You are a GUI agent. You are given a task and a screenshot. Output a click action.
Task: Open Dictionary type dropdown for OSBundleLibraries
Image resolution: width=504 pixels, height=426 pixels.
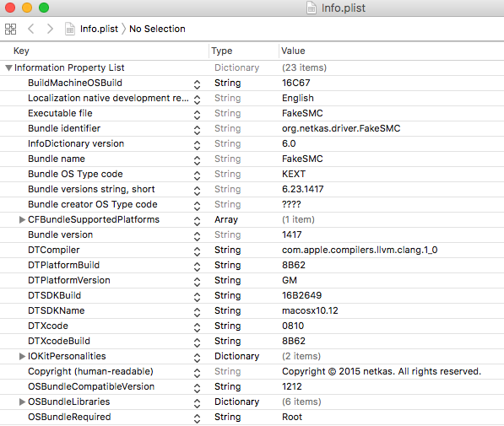pyautogui.click(x=237, y=402)
